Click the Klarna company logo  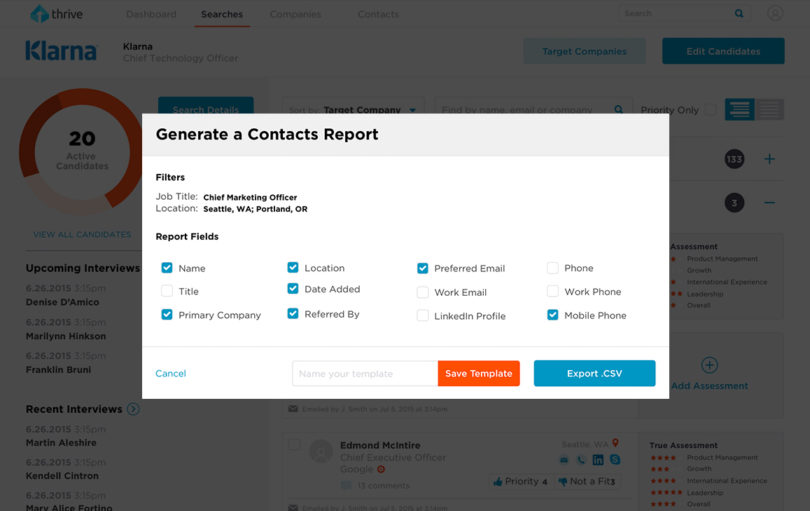click(x=61, y=51)
